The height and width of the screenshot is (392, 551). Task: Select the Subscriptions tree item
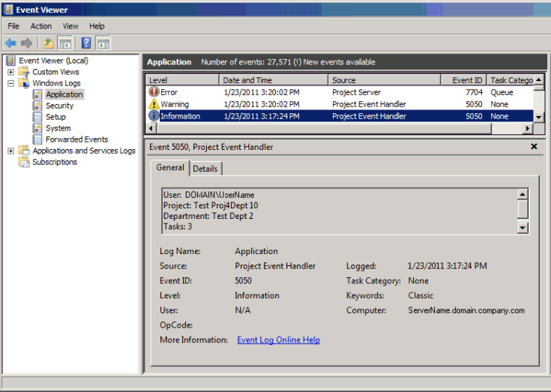click(55, 162)
